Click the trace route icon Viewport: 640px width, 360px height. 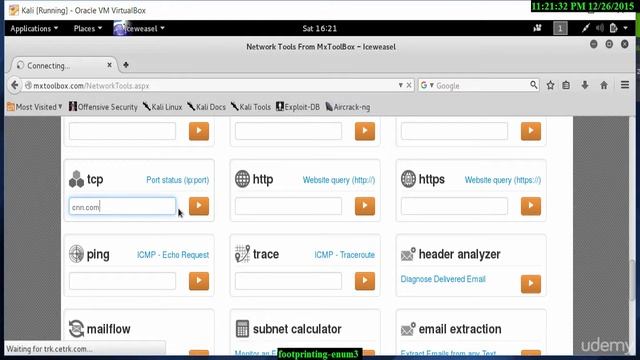242,254
